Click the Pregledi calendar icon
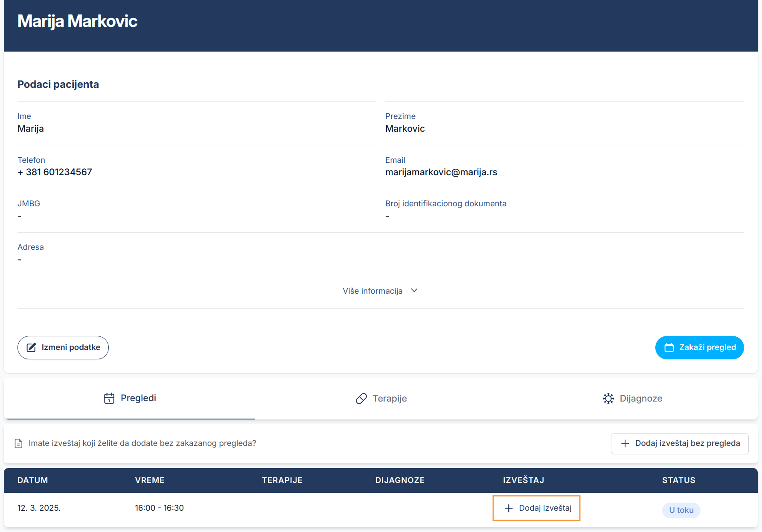762x532 pixels. click(109, 398)
